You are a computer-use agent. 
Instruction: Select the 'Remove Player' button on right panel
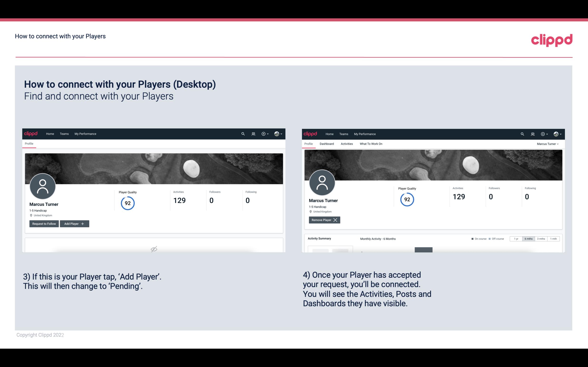(324, 219)
